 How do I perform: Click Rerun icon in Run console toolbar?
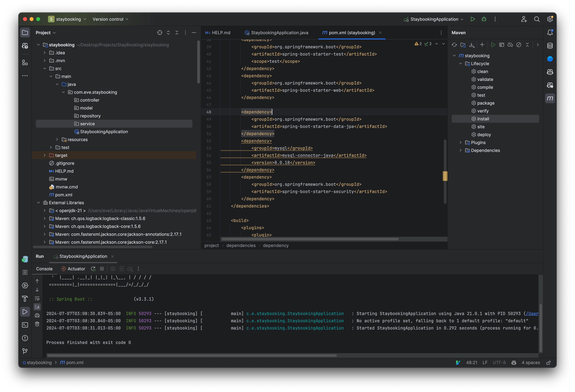(93, 269)
